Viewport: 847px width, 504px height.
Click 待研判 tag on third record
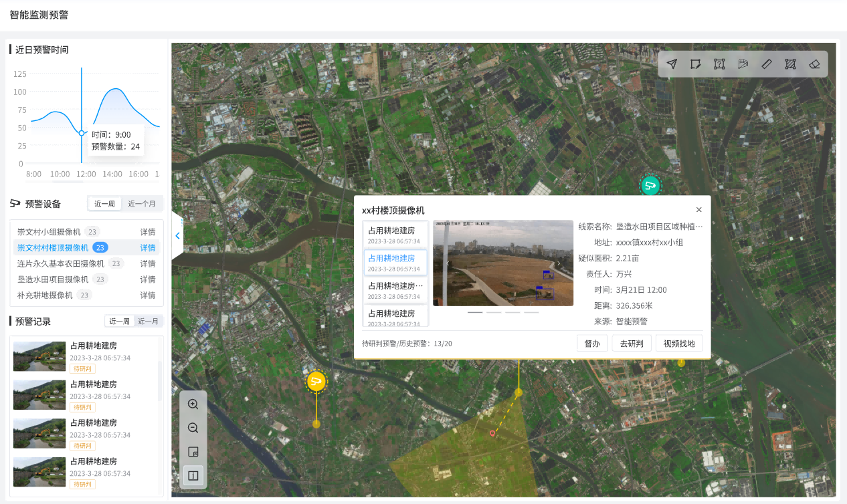click(83, 445)
